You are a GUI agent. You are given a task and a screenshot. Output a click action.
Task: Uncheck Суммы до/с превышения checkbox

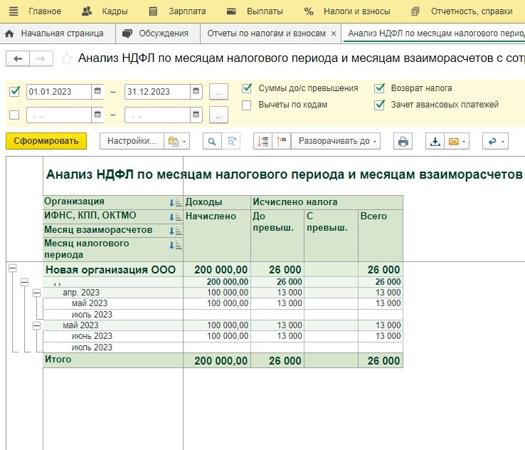(247, 88)
